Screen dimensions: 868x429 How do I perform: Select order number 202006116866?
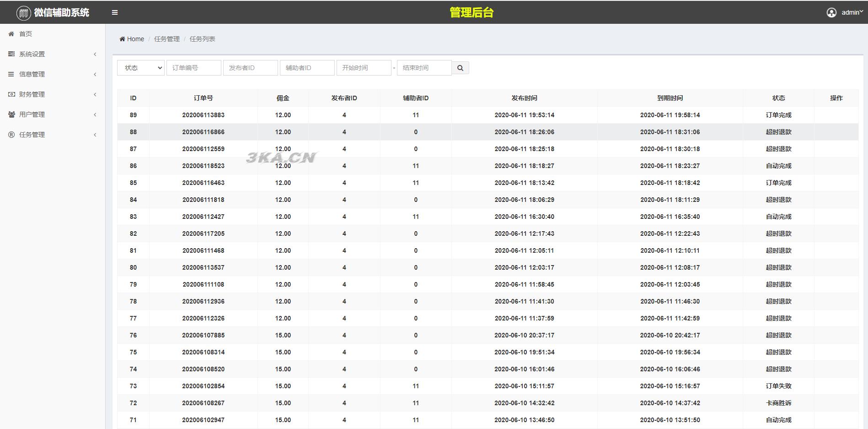tap(204, 132)
